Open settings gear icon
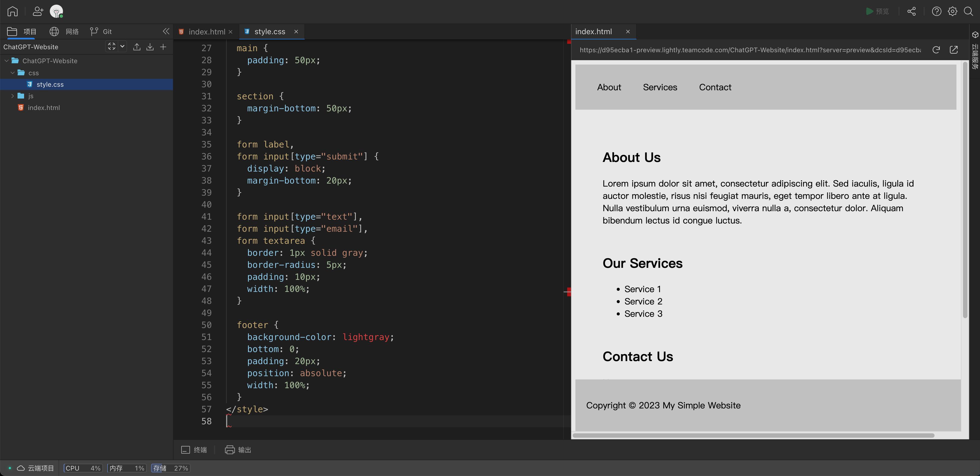 pos(952,11)
